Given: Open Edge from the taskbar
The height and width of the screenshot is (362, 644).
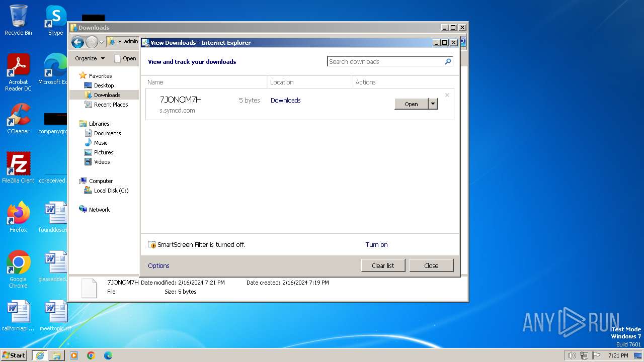Looking at the screenshot, I should coord(108,355).
